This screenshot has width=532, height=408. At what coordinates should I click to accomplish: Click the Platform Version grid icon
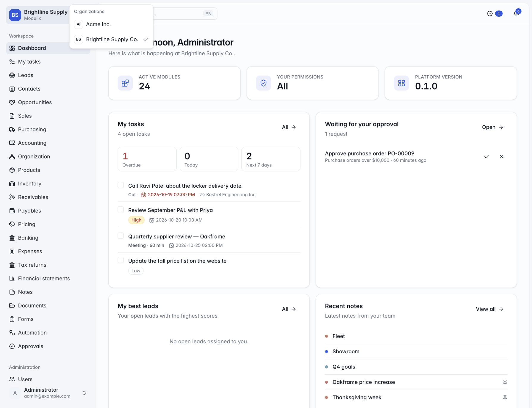pyautogui.click(x=401, y=83)
